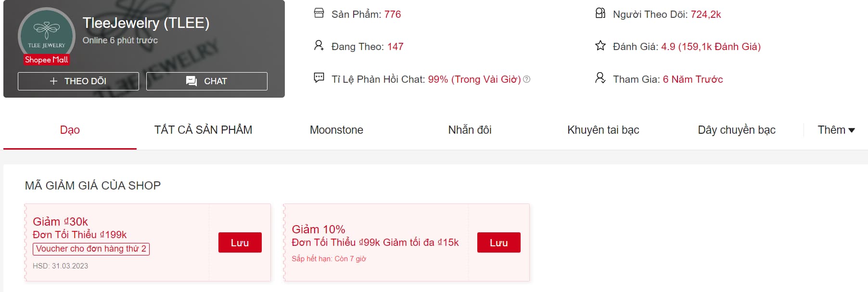Expand the Thêm dropdown menu

[x=836, y=130]
